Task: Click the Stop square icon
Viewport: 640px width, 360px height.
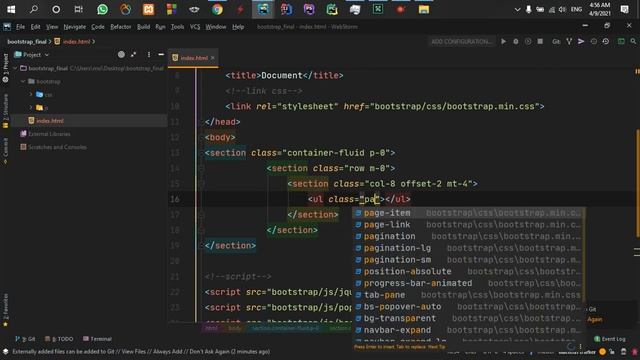Action: pos(540,41)
